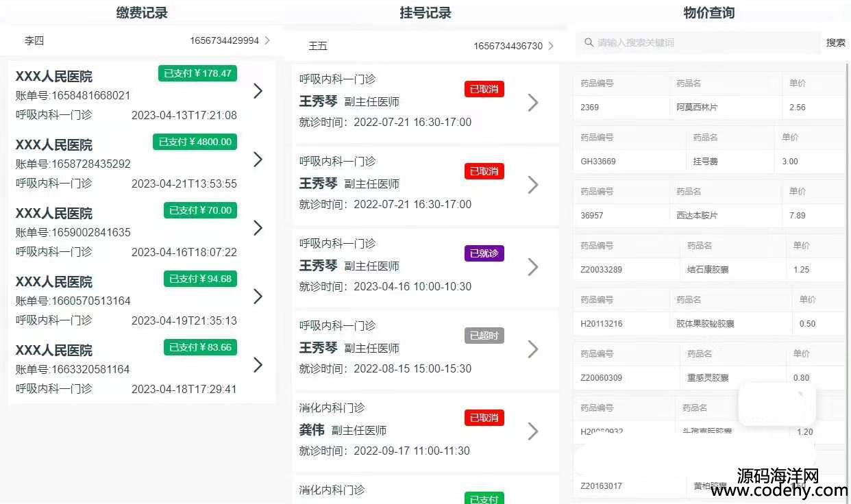This screenshot has width=851, height=504.
Task: Open 龚伟 registration detail arrow
Action: tap(532, 431)
